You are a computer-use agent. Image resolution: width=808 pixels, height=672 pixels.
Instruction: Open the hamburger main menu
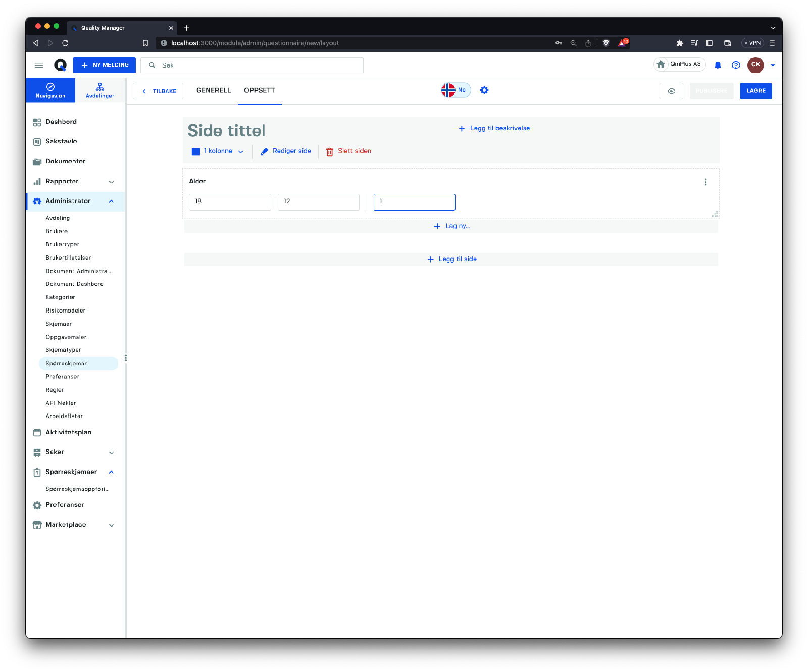coord(39,65)
